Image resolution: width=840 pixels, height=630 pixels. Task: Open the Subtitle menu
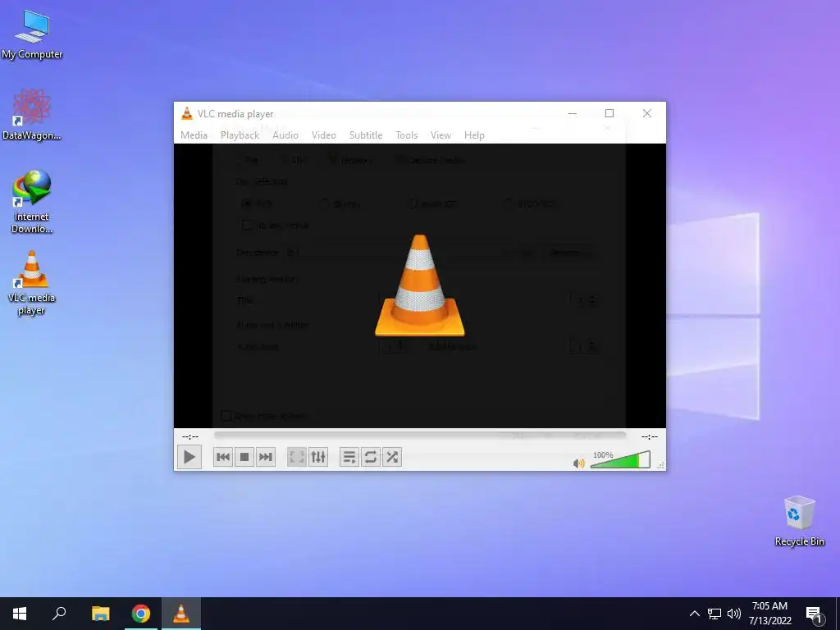point(366,135)
